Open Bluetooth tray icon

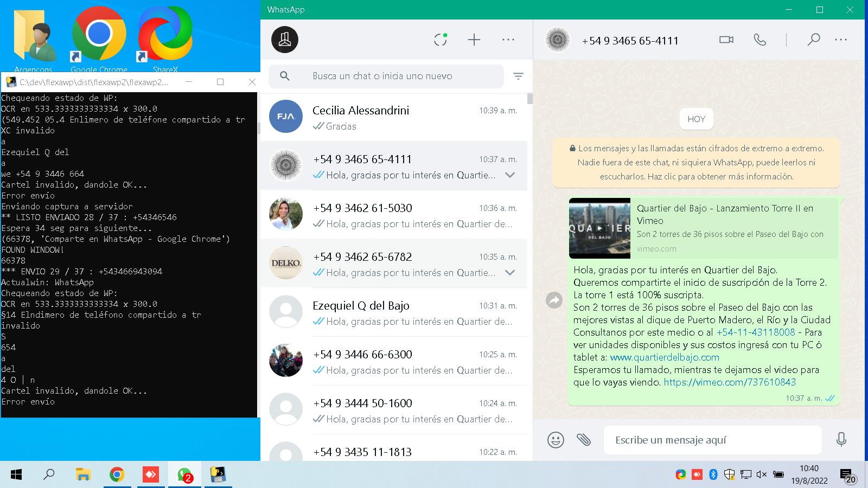[x=713, y=475]
